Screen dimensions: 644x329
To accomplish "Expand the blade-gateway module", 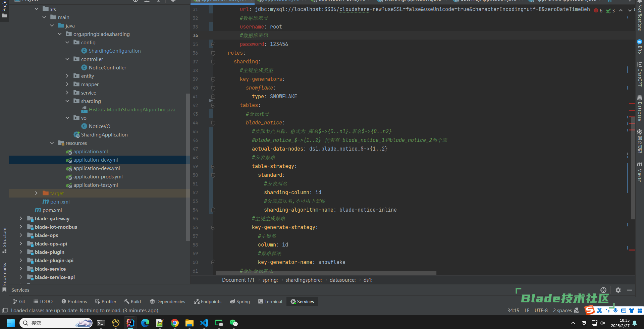I will (x=21, y=219).
